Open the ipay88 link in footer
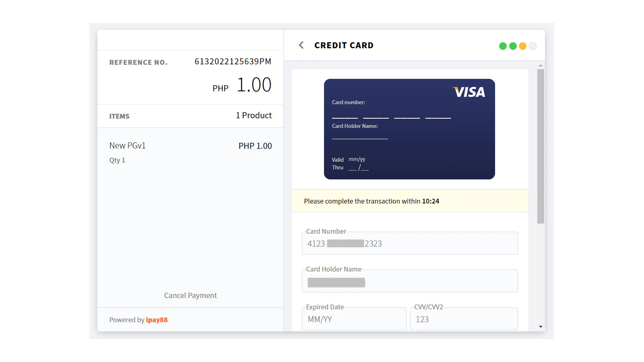Image resolution: width=644 pixels, height=362 pixels. (157, 320)
